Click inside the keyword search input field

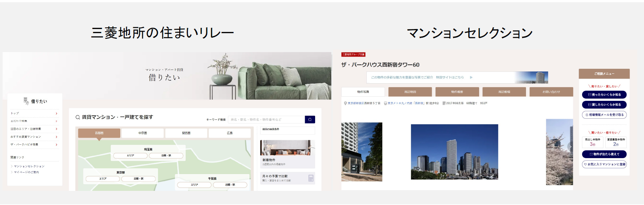266,119
